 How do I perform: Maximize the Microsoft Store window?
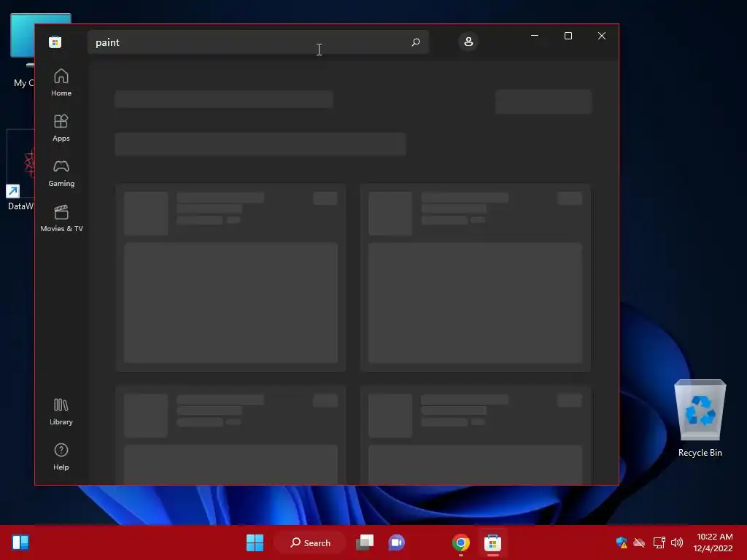568,36
